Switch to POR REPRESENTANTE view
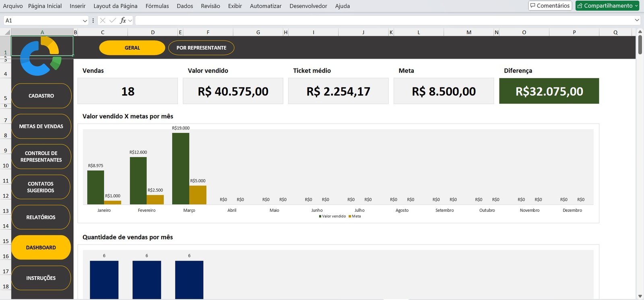 point(201,48)
